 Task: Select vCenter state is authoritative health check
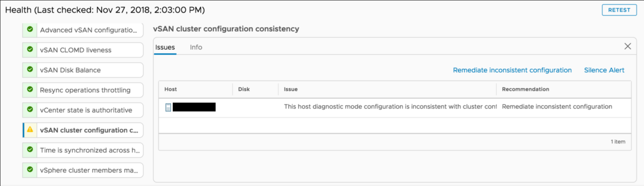point(86,110)
